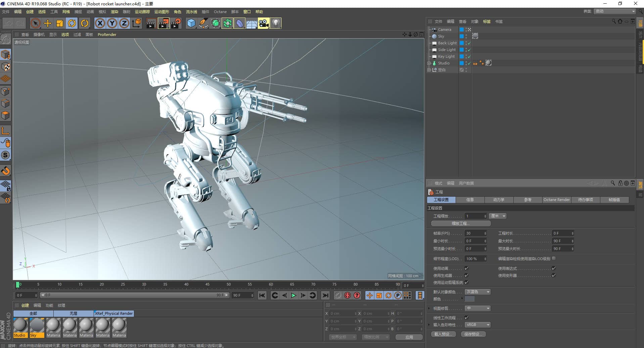Expand the Studio object tree
The width and height of the screenshot is (644, 348).
(x=429, y=63)
